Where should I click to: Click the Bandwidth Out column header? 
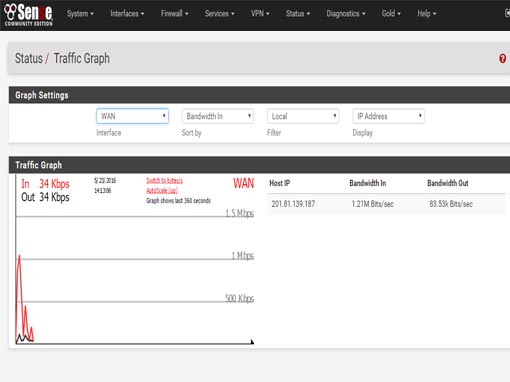448,183
